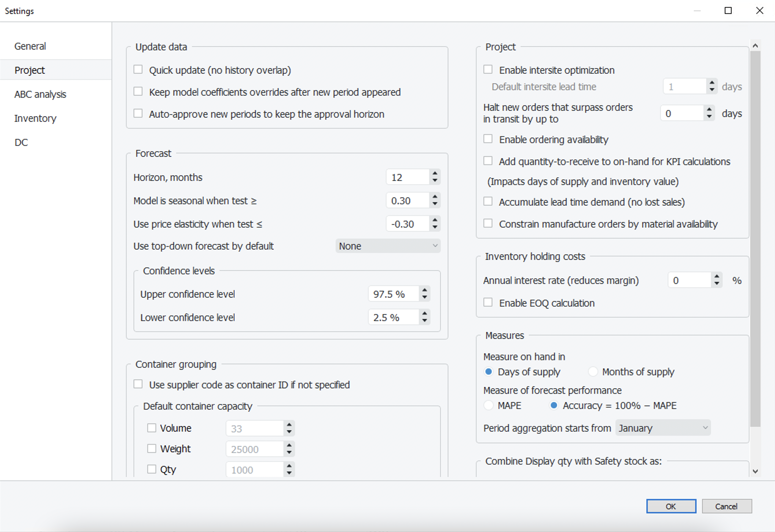Screen dimensions: 775x532
Task: Select Months of supply radio button
Action: pyautogui.click(x=593, y=372)
